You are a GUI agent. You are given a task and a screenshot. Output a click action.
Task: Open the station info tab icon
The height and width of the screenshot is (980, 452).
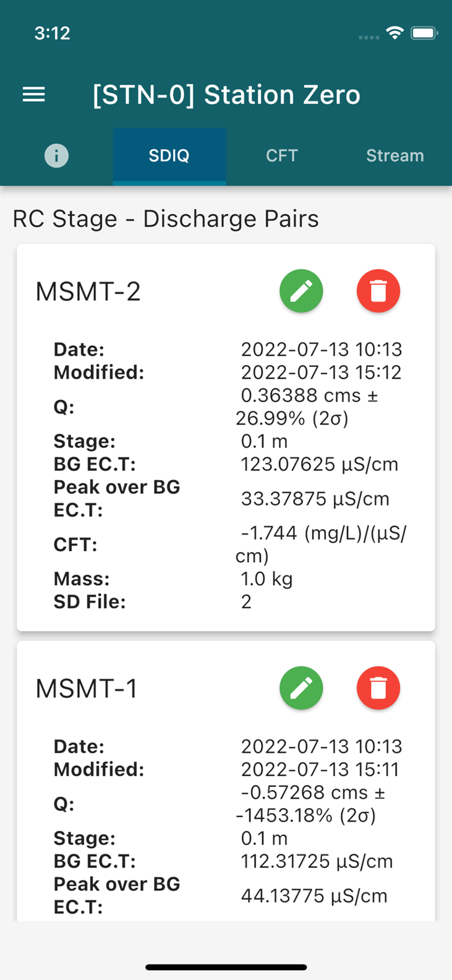coord(56,155)
